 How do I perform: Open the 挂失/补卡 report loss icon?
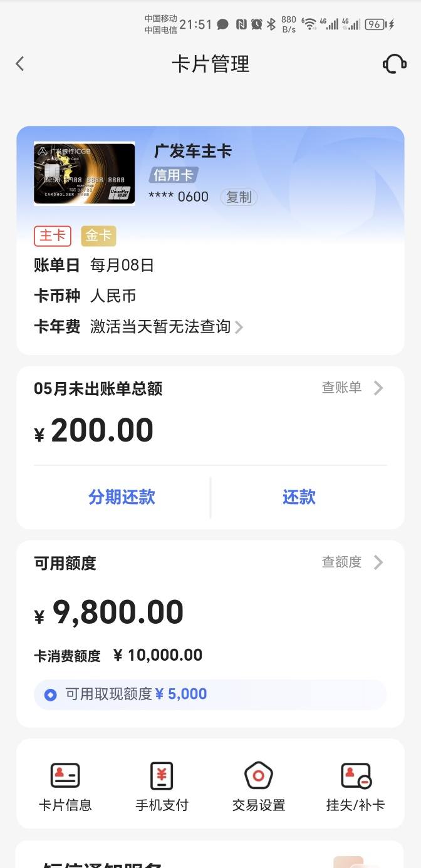(356, 776)
